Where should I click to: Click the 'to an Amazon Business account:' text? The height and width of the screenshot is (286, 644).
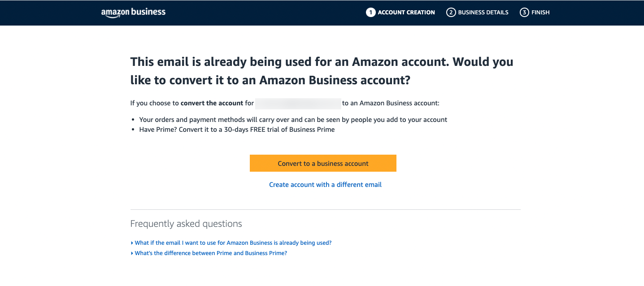click(x=391, y=103)
